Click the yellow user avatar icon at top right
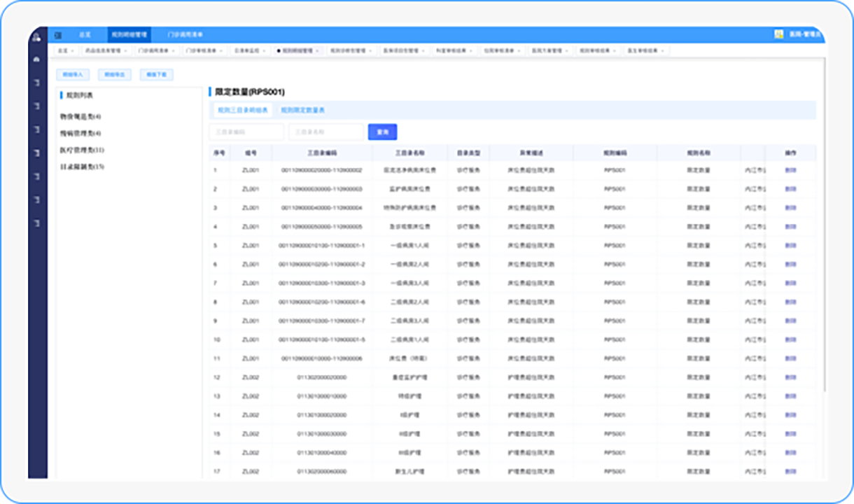854x504 pixels. (x=778, y=34)
